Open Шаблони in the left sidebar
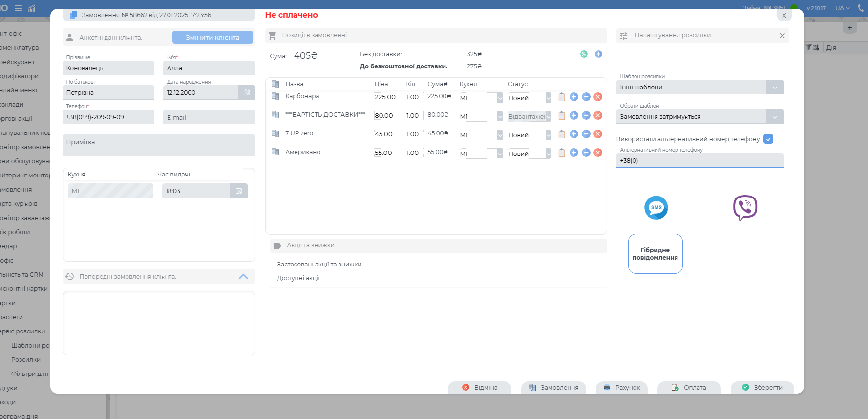 (30, 346)
